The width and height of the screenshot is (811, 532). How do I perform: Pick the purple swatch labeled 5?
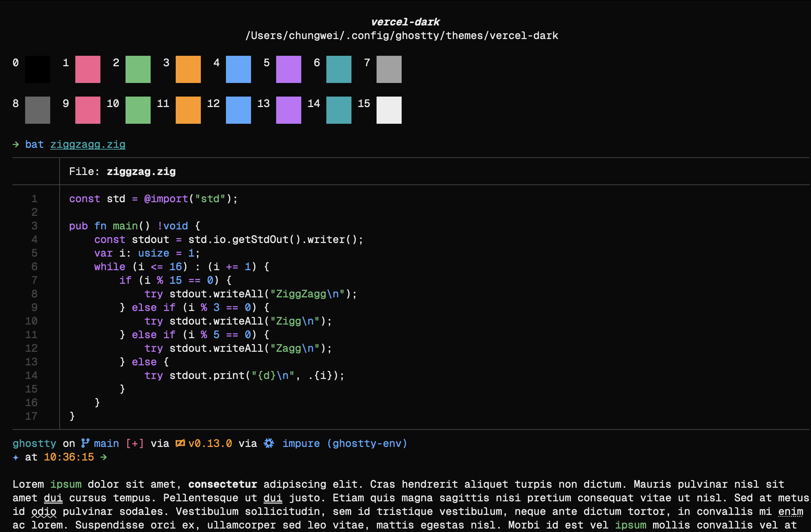tap(289, 69)
